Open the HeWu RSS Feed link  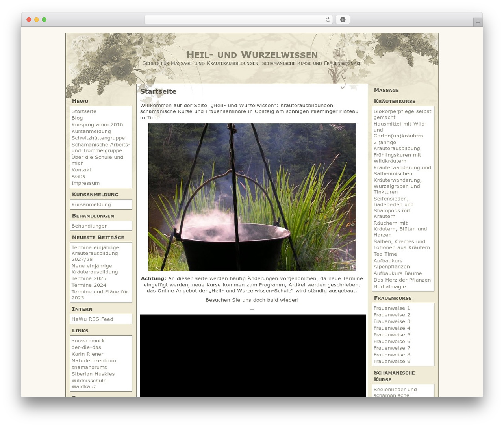click(93, 319)
